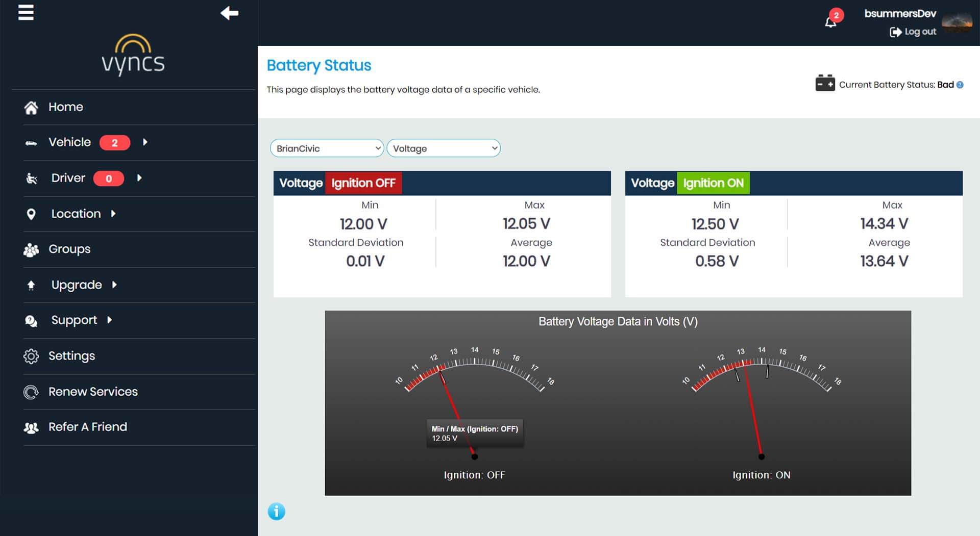The width and height of the screenshot is (980, 536).
Task: Click the Battery Status heading
Action: click(319, 65)
